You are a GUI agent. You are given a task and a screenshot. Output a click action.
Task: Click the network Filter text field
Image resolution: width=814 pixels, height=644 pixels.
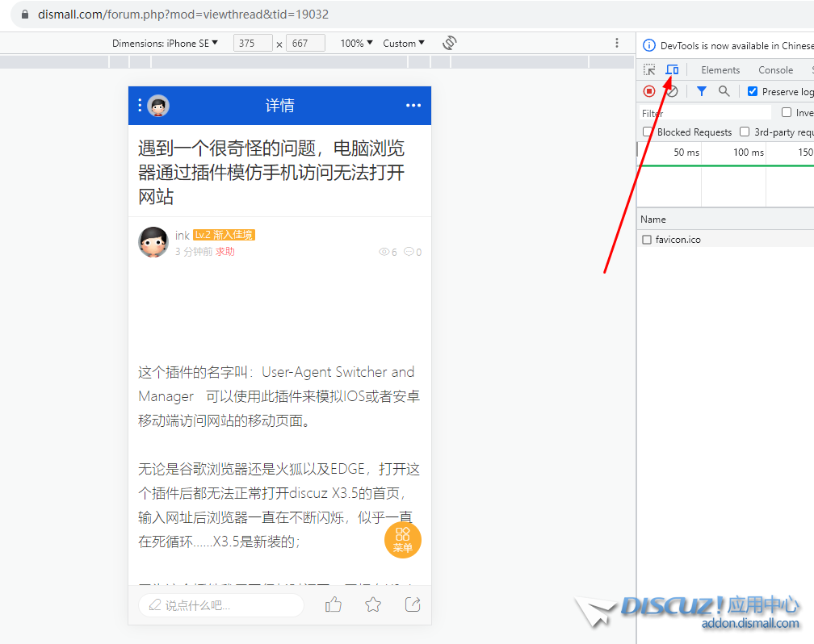click(x=704, y=113)
